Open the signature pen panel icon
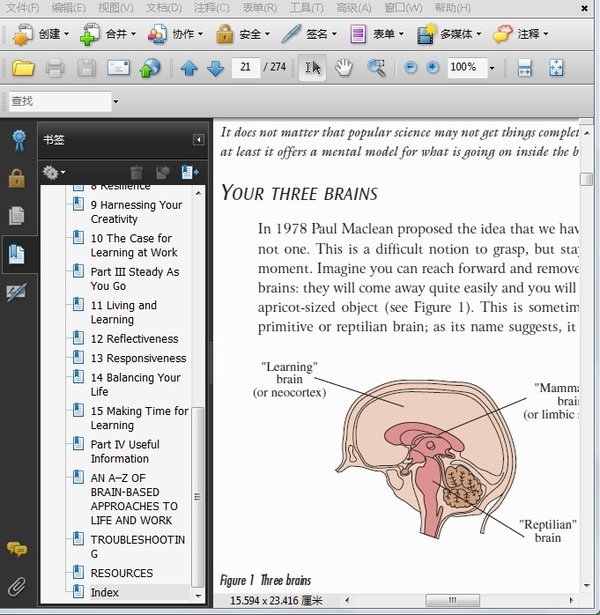This screenshot has height=615, width=600. point(16,292)
